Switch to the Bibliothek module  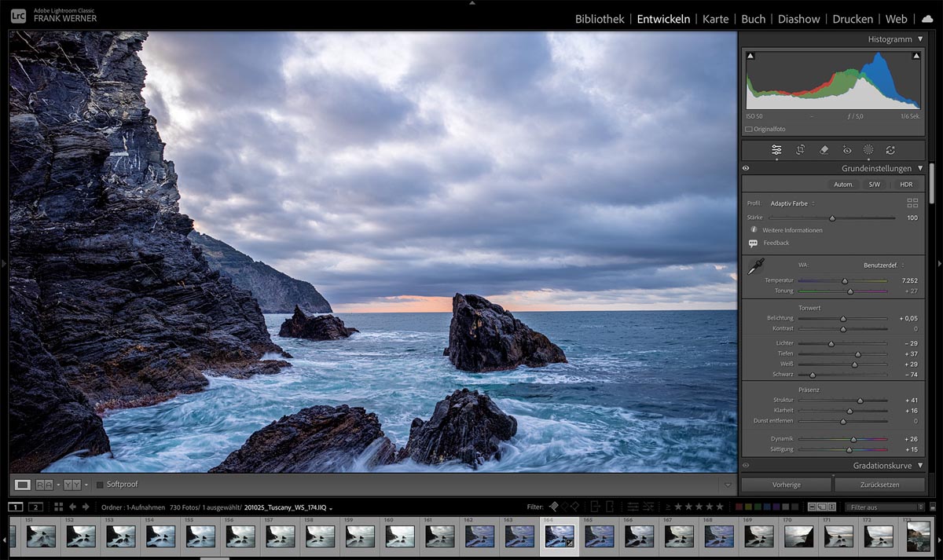(x=600, y=19)
